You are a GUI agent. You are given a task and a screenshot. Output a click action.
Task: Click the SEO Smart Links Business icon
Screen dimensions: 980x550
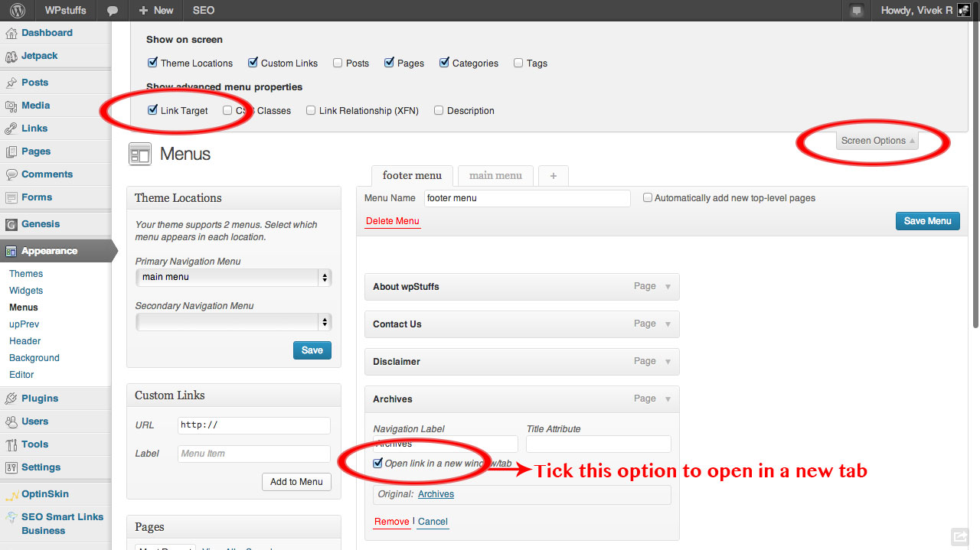pos(11,518)
